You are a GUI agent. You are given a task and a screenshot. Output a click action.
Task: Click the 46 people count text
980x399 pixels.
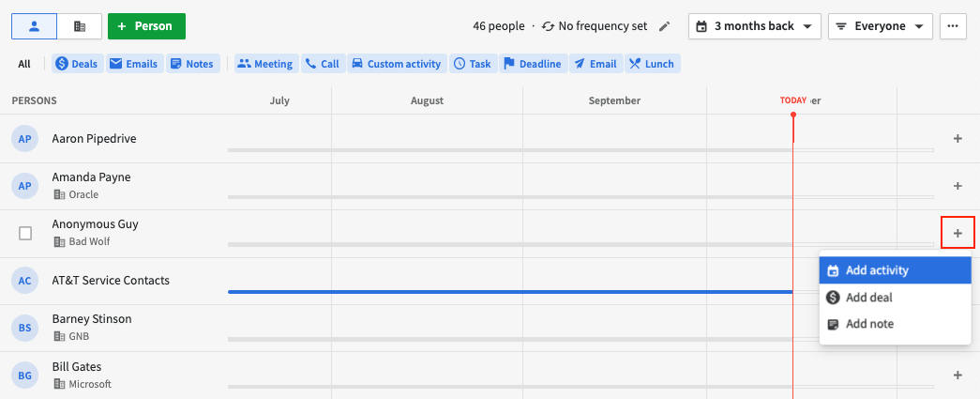pyautogui.click(x=499, y=26)
